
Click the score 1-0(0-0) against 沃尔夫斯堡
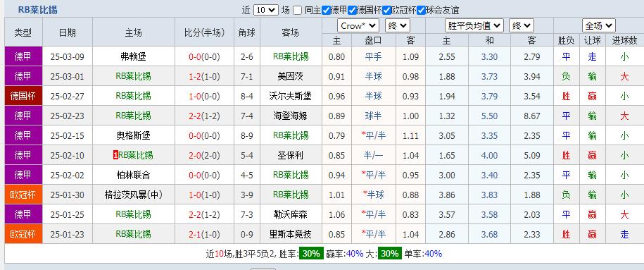point(205,96)
